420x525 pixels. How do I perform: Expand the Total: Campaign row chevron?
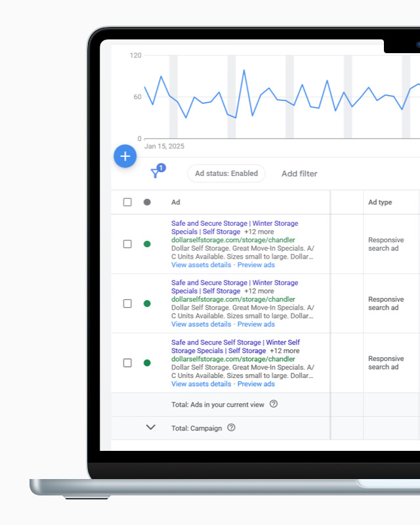[150, 427]
